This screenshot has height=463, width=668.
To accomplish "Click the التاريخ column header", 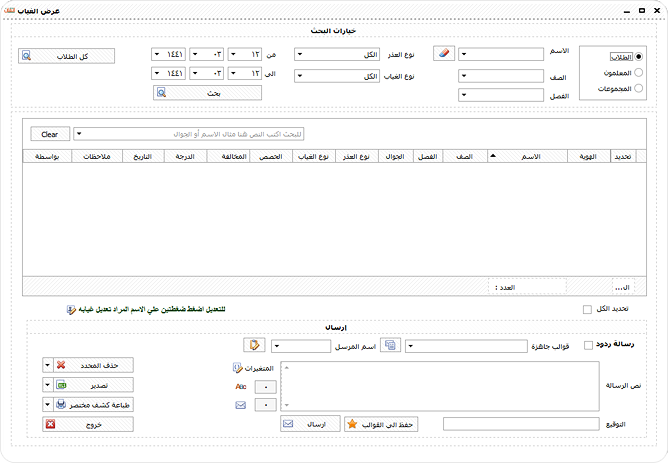I will click(143, 156).
